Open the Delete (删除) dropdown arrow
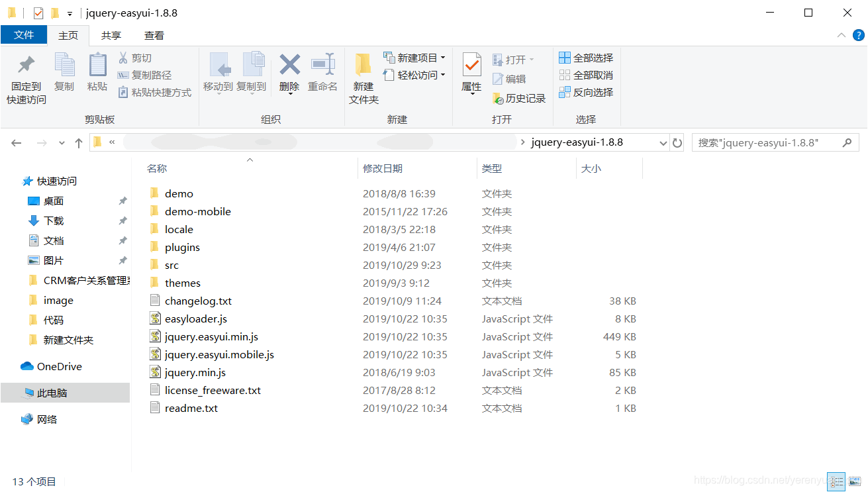This screenshot has width=868, height=492. [290, 93]
